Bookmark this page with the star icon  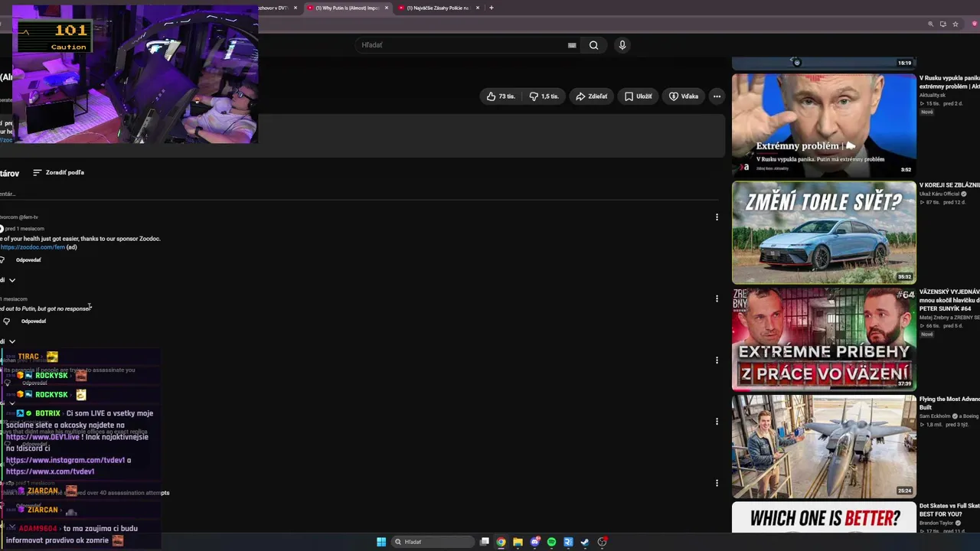[x=955, y=24]
